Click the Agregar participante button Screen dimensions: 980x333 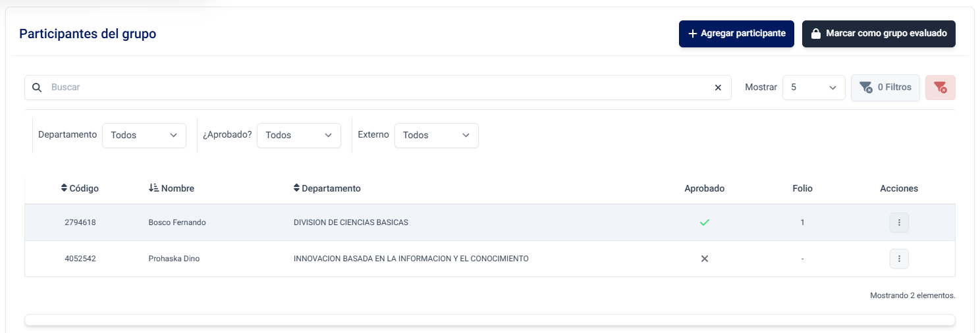(x=736, y=34)
